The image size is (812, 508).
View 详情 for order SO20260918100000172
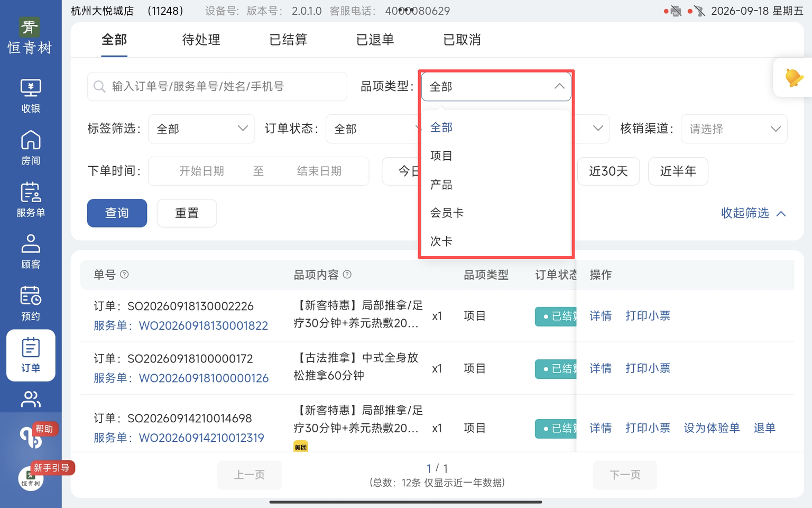[x=601, y=368]
